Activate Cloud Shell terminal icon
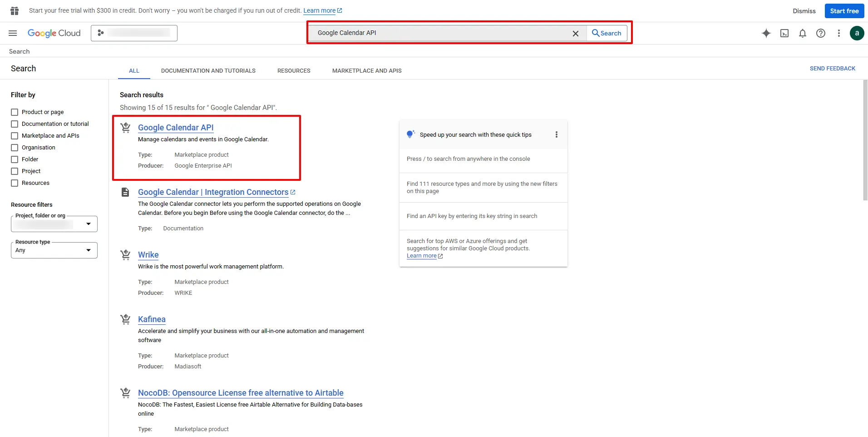Screen dimensions: 868x437 point(784,33)
